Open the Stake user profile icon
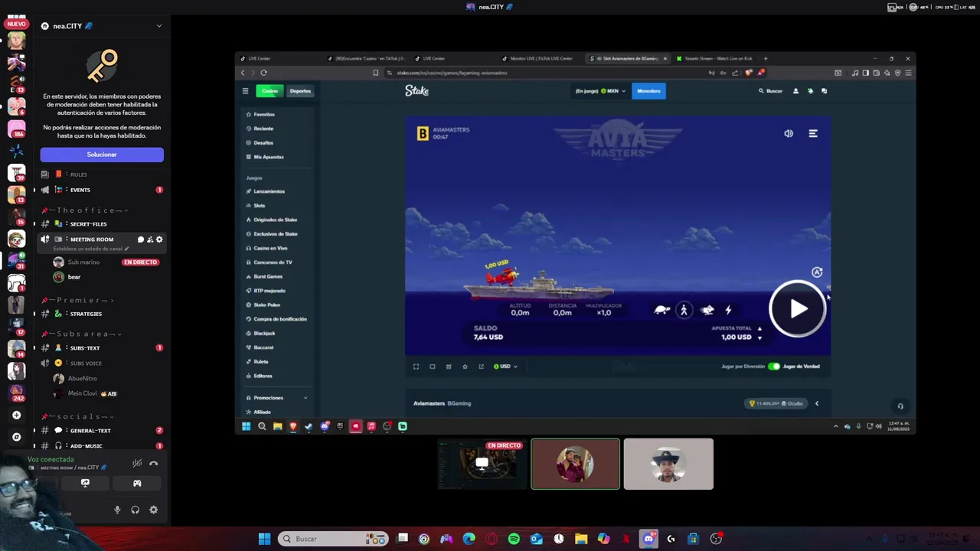This screenshot has height=551, width=980. (x=795, y=91)
